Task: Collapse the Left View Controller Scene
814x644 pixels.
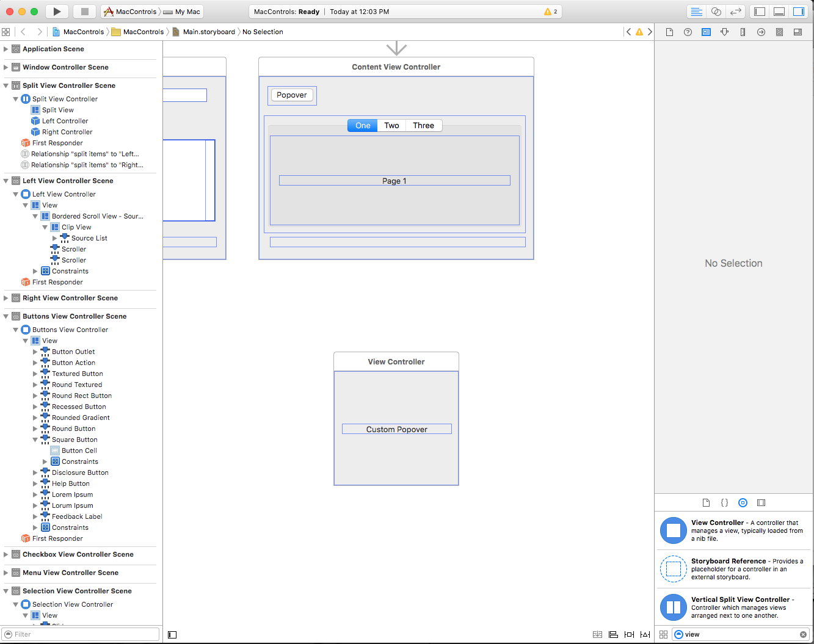Action: [x=5, y=181]
